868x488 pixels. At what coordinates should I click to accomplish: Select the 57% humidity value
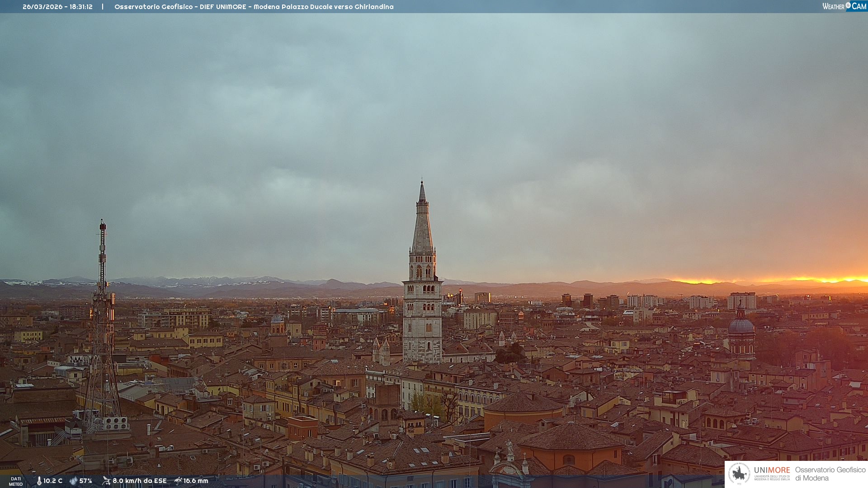click(x=86, y=481)
